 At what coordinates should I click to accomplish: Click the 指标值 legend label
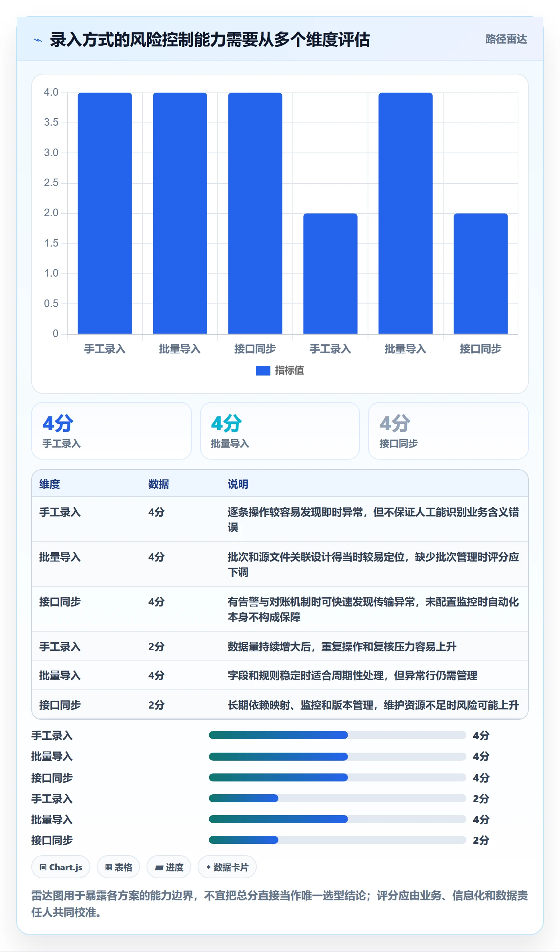[289, 371]
